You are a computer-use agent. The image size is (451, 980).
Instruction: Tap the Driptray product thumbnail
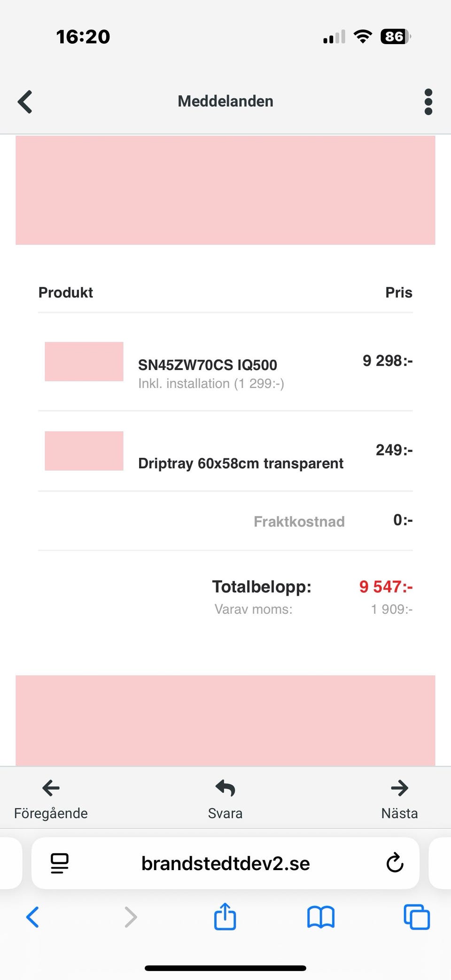[x=84, y=451]
